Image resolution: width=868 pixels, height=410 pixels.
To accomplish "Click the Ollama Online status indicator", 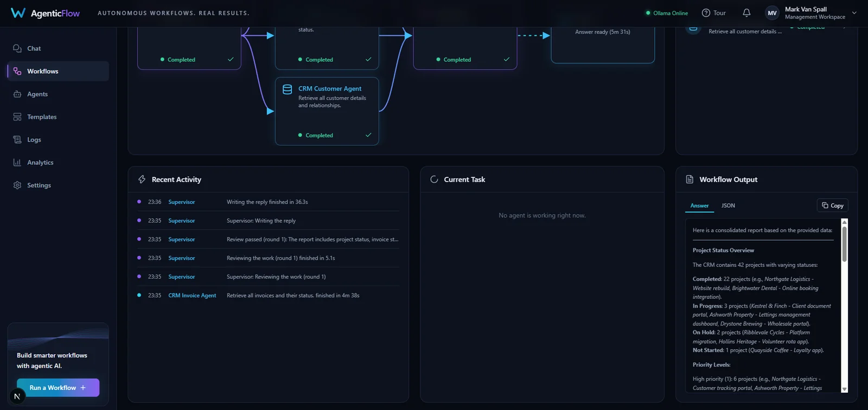I will pos(667,13).
